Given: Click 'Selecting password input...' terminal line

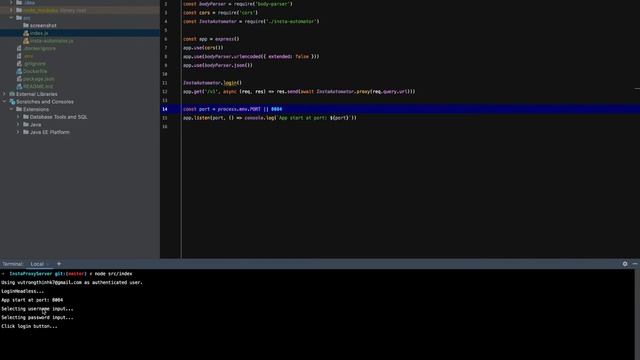Looking at the screenshot, I should tap(38, 318).
